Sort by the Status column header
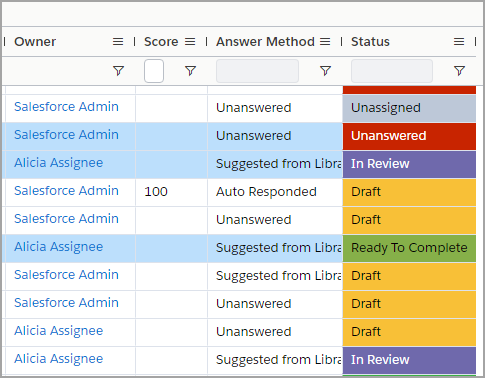 click(370, 42)
